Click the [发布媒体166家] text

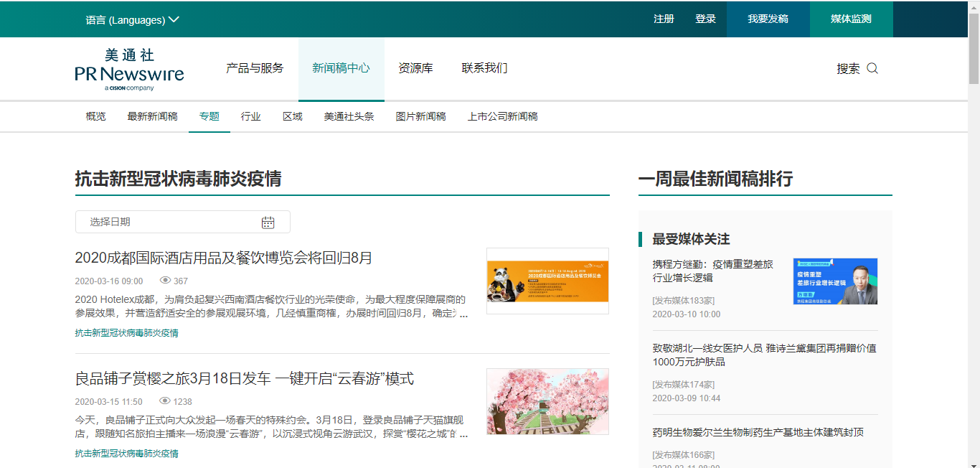tap(683, 455)
